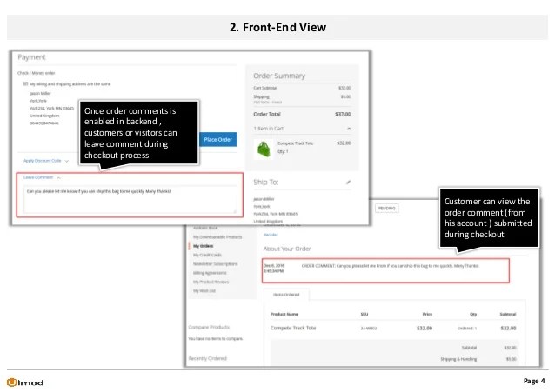Open My Credit Cards in sidebar
Image resolution: width=555 pixels, height=392 pixels.
[x=207, y=255]
